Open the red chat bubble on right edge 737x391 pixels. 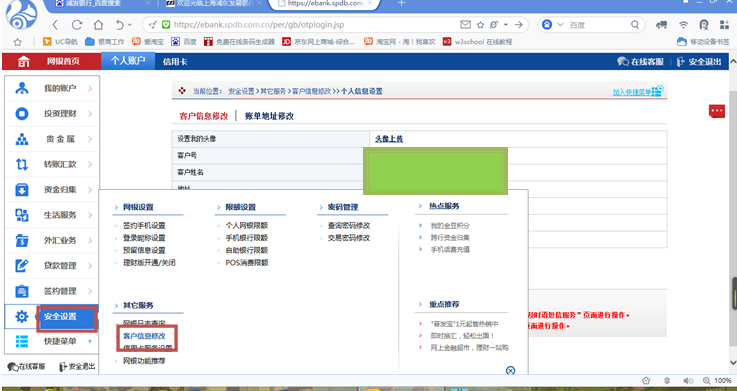coord(717,111)
